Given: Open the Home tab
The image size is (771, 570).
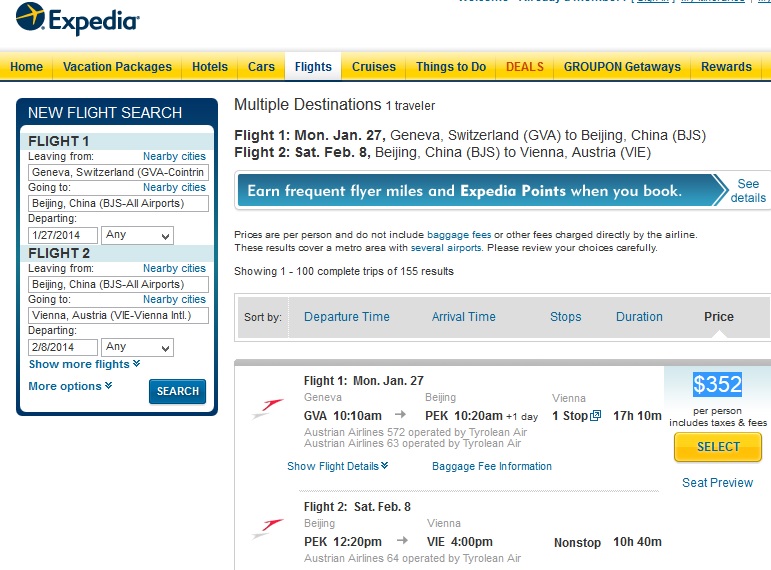Looking at the screenshot, I should coord(27,67).
